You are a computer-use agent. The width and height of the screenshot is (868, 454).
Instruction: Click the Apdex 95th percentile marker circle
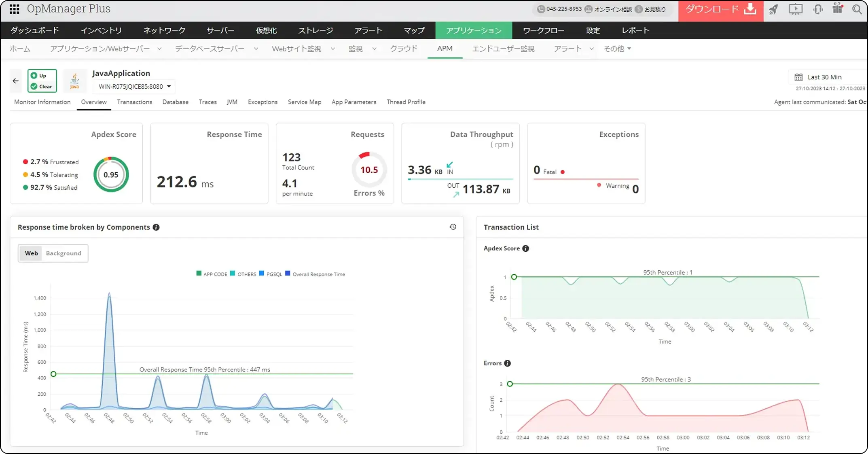pyautogui.click(x=514, y=277)
